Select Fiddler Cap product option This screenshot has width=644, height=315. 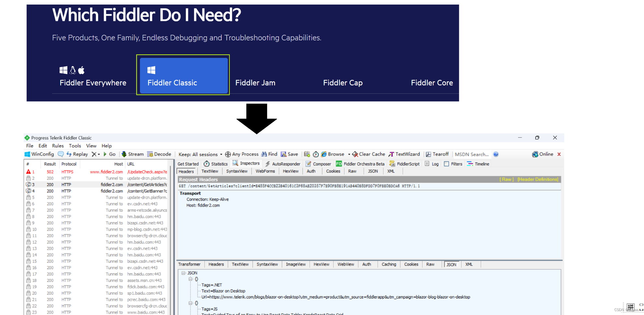tap(343, 83)
